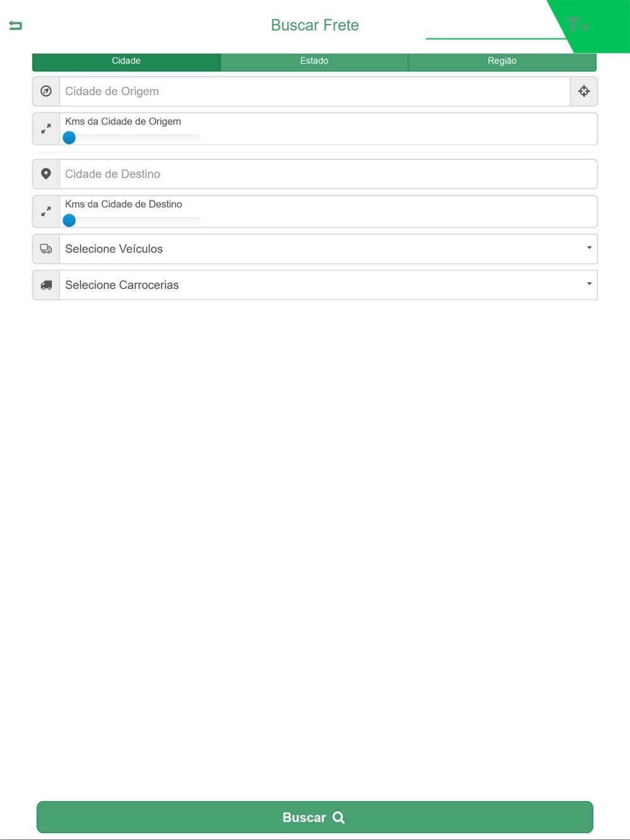Screen dimensions: 630x840
Task: Click the clear filter funnel icon
Action: [x=577, y=25]
